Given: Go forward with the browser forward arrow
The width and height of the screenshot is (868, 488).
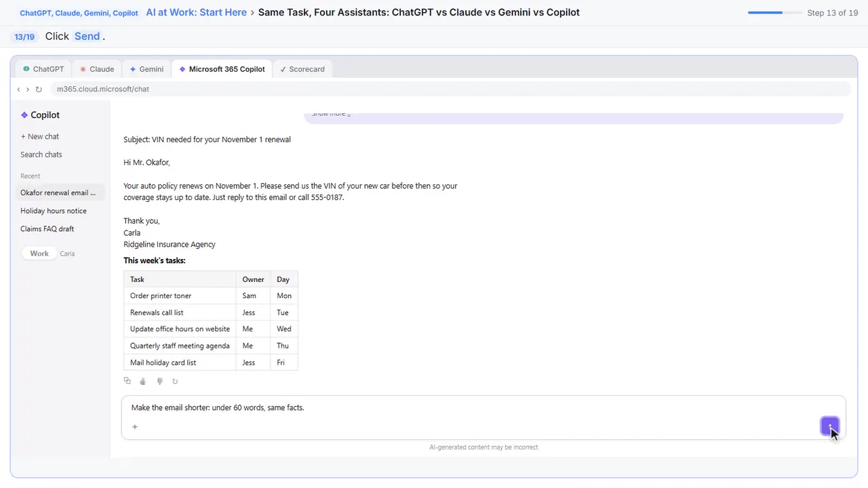Looking at the screenshot, I should [28, 89].
